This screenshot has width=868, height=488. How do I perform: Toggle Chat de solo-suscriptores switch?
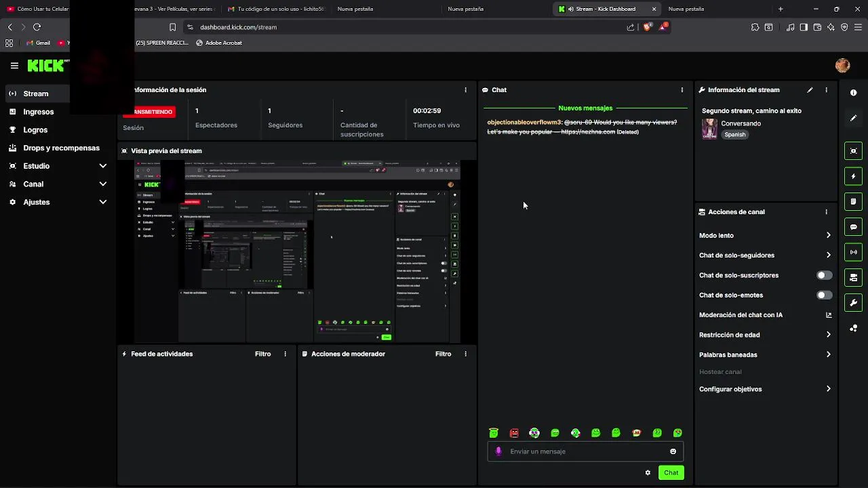coord(824,275)
